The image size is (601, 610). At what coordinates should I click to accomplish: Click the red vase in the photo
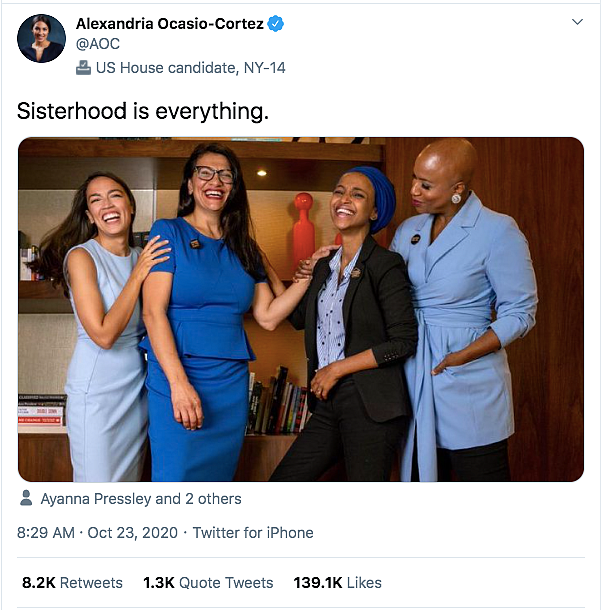point(304,230)
